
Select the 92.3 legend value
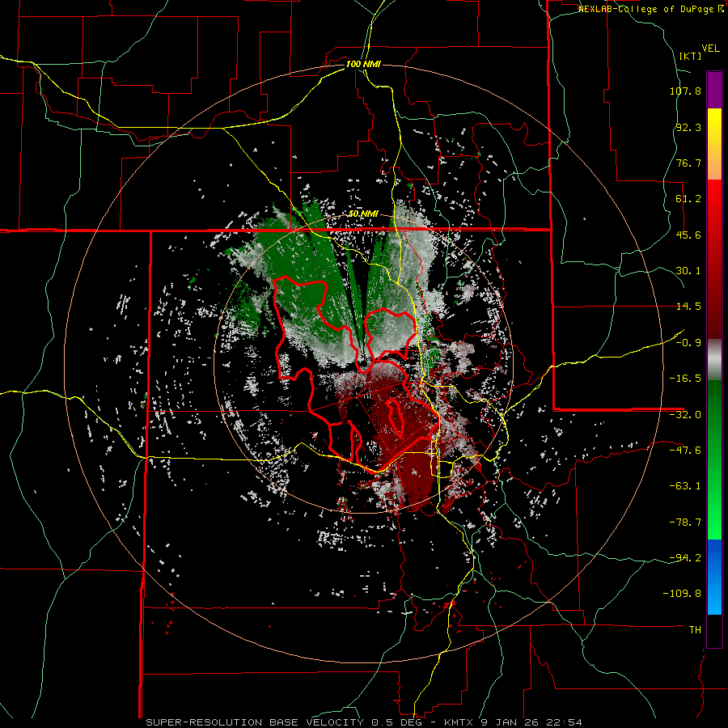pos(688,127)
